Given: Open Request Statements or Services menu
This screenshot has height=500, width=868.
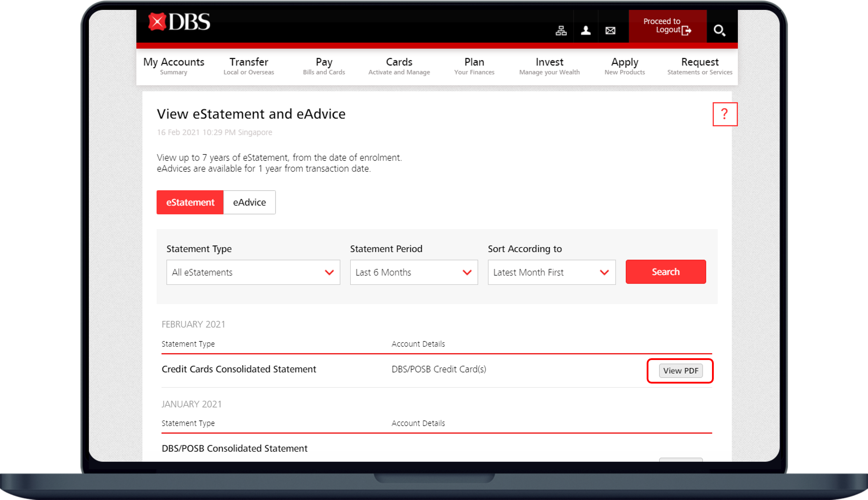Looking at the screenshot, I should [700, 66].
